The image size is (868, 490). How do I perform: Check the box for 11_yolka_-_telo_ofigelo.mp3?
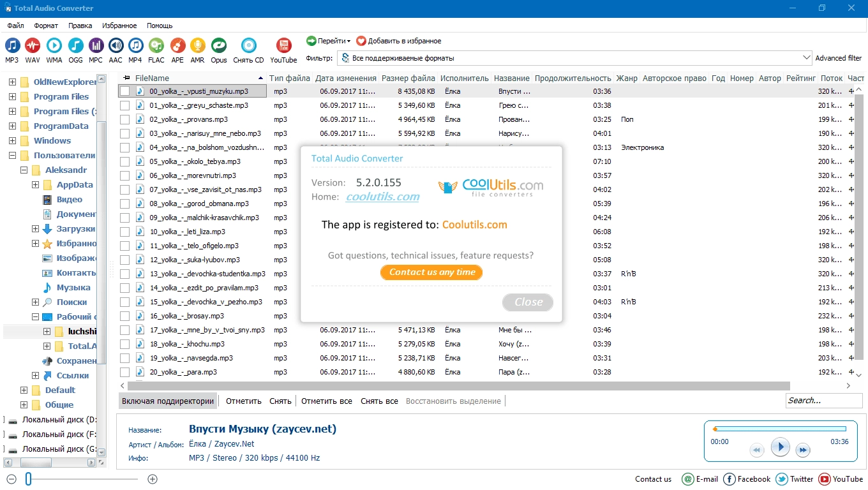click(125, 246)
